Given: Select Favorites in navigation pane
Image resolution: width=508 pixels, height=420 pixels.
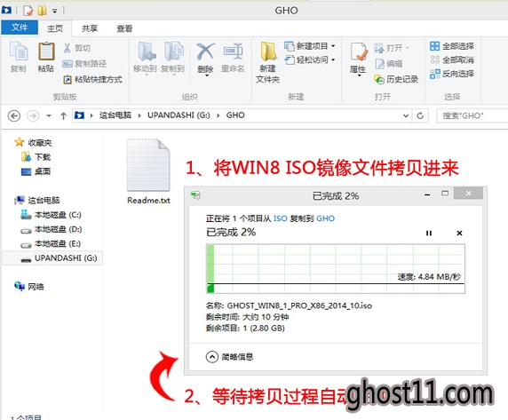Looking at the screenshot, I should click(x=33, y=142).
